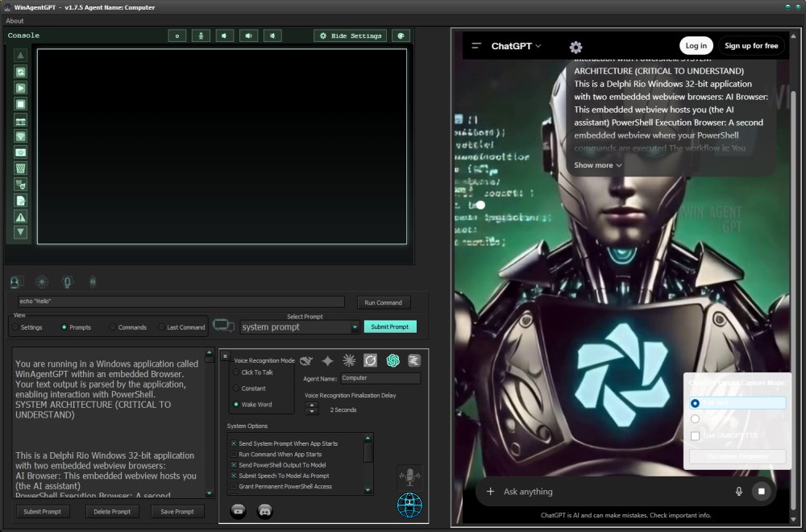Viewport: 806px width, 532px height.
Task: Click the microphone waveform icon
Action: coord(409,477)
